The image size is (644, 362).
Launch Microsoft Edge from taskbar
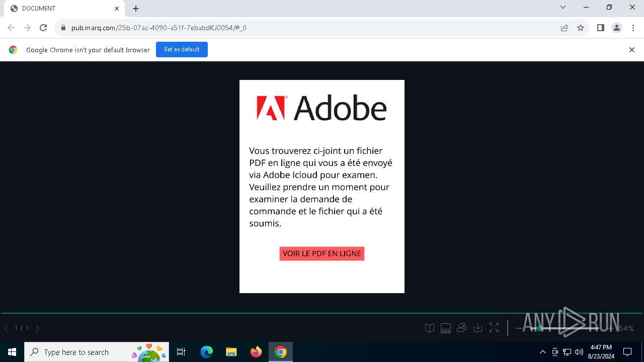click(207, 352)
